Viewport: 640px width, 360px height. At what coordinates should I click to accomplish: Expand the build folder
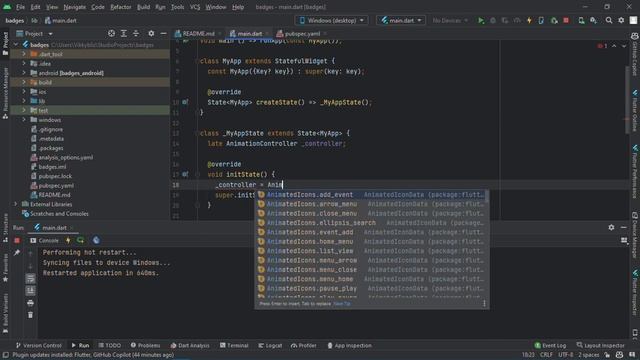(x=24, y=82)
